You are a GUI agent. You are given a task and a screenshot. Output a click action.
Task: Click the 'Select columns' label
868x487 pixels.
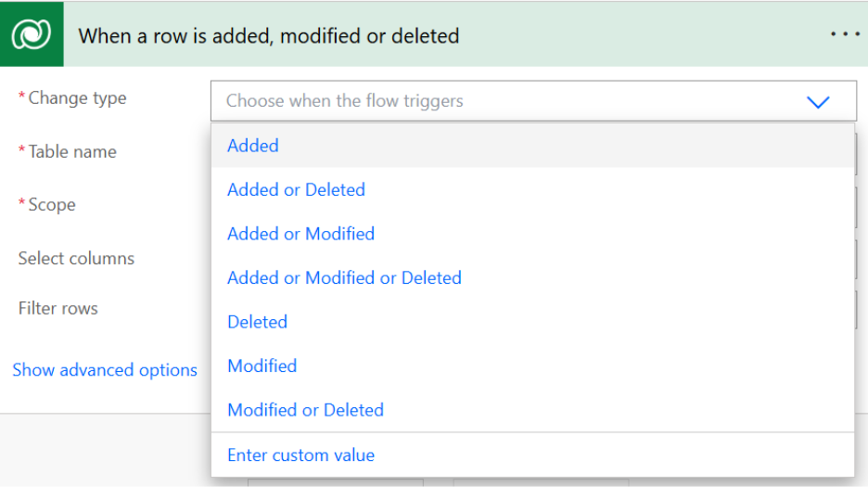point(76,259)
